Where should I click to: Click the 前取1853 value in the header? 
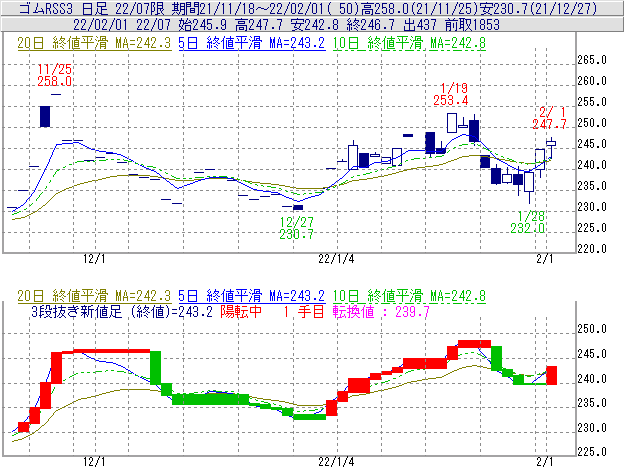[472, 25]
